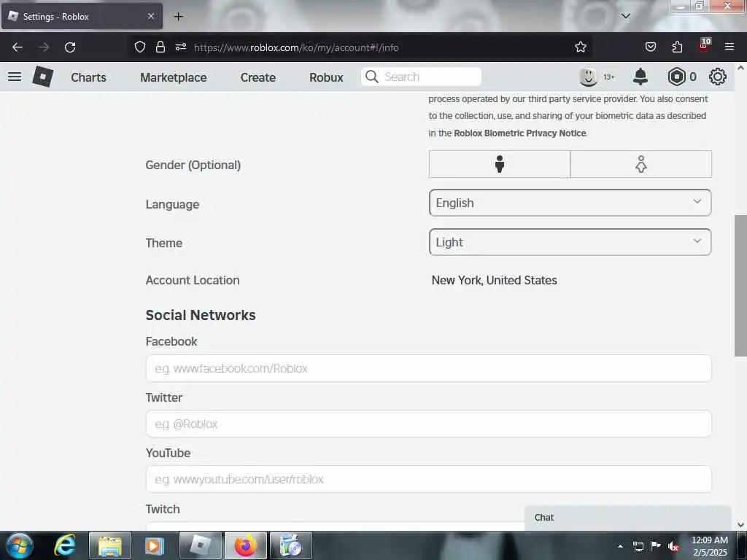Click the page vertical scrollbar thumb
The height and width of the screenshot is (560, 747).
(x=740, y=285)
